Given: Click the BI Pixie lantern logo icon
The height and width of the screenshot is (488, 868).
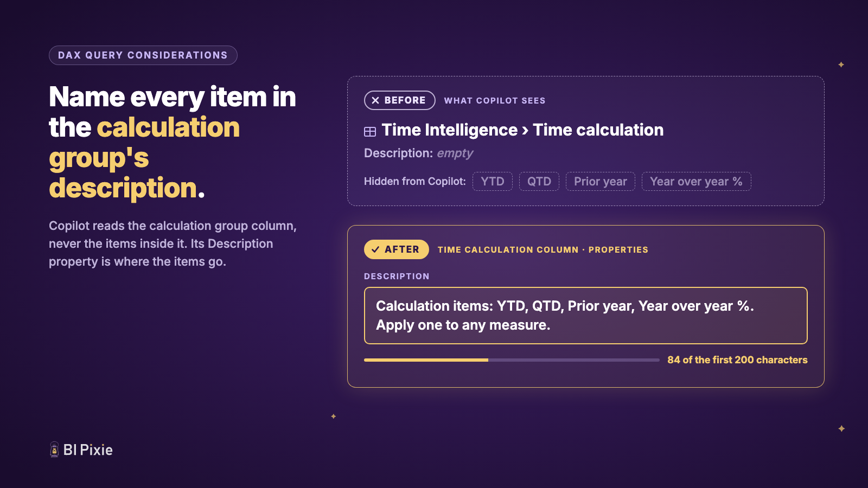Looking at the screenshot, I should click(x=54, y=450).
